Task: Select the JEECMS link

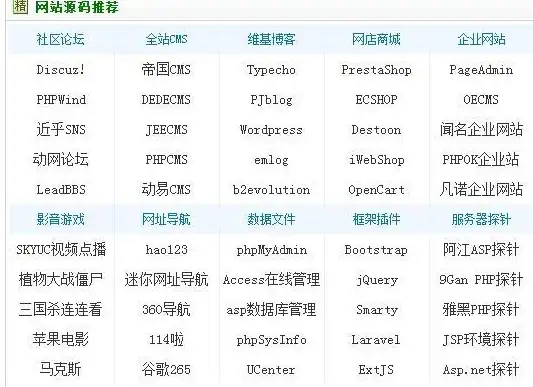Action: (167, 130)
